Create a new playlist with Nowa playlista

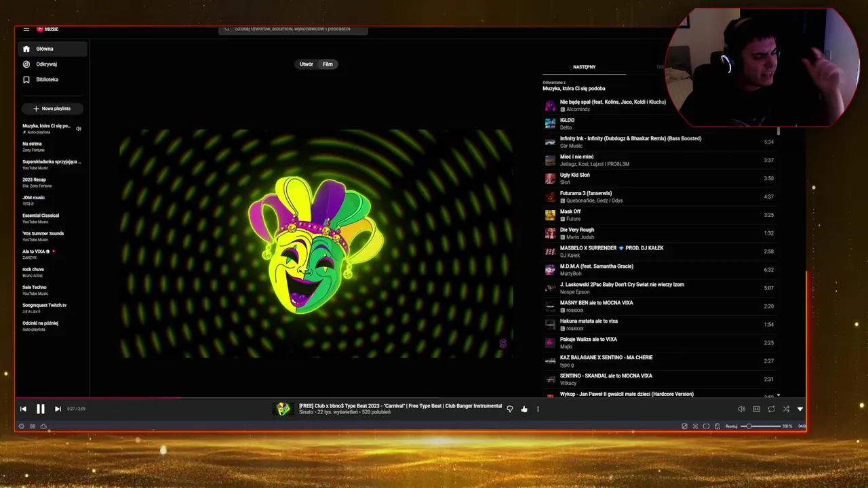[x=52, y=108]
